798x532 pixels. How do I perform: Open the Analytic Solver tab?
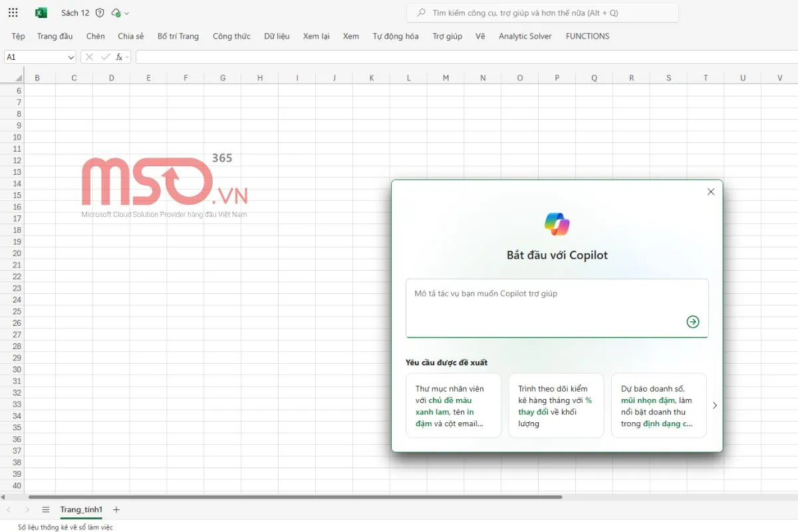tap(525, 36)
